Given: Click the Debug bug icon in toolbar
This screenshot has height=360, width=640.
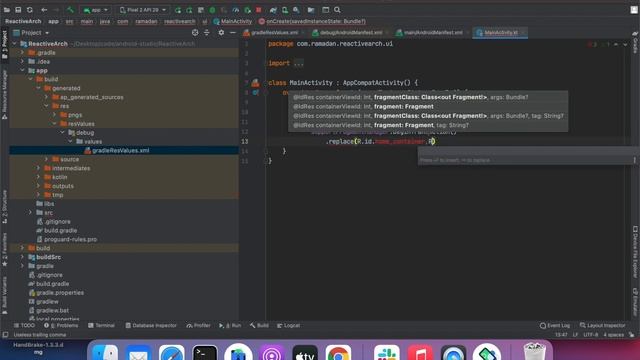Looking at the screenshot, I should point(212,10).
